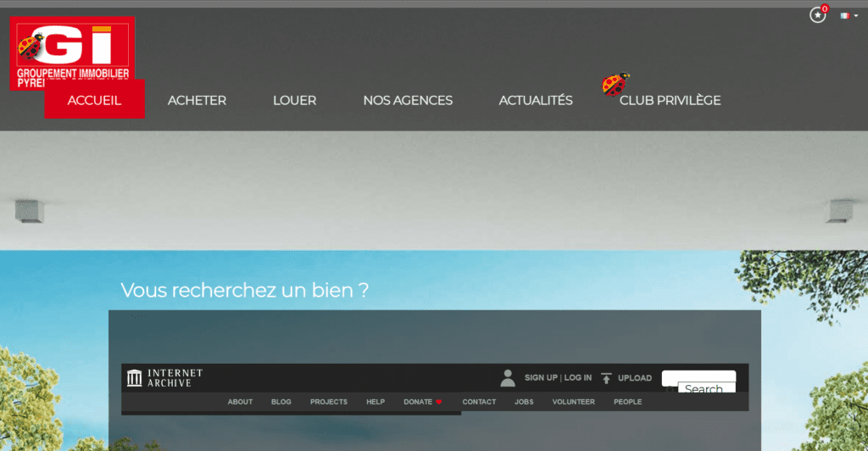Open the Contact link
The image size is (868, 451).
(479, 402)
